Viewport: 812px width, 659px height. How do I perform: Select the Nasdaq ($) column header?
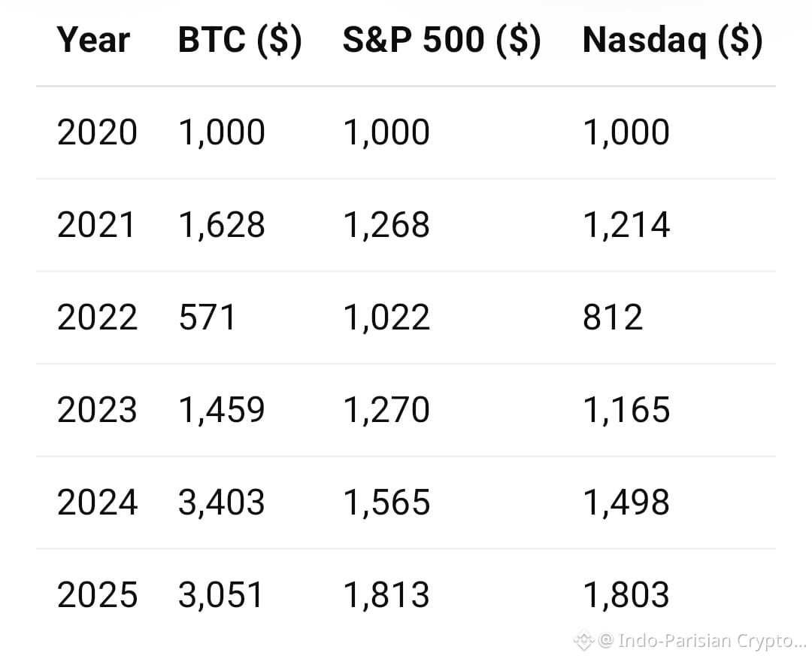tap(672, 41)
